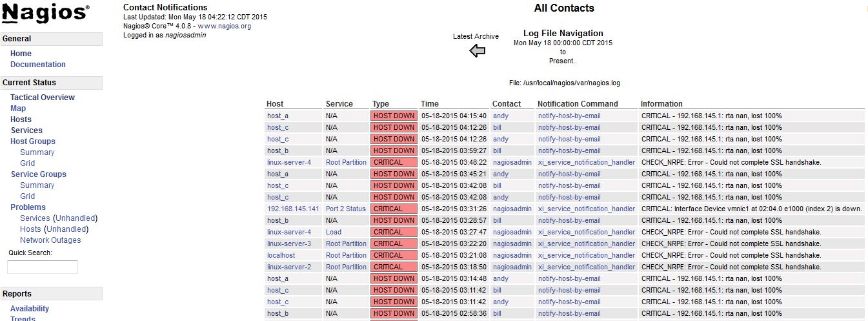Click the Quick Search input field
This screenshot has height=321, width=868.
(x=43, y=267)
